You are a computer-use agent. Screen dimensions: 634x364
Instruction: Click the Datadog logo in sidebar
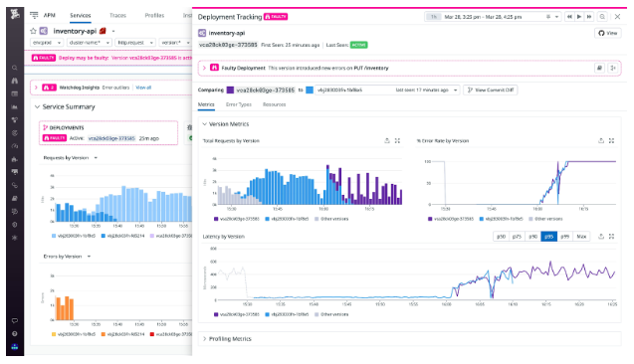coord(15,14)
